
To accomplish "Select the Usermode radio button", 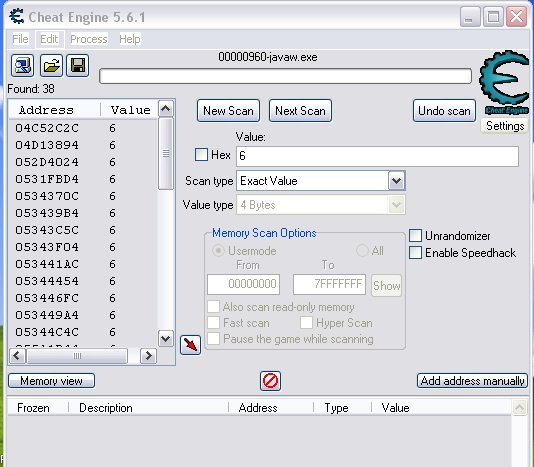I will (x=218, y=251).
